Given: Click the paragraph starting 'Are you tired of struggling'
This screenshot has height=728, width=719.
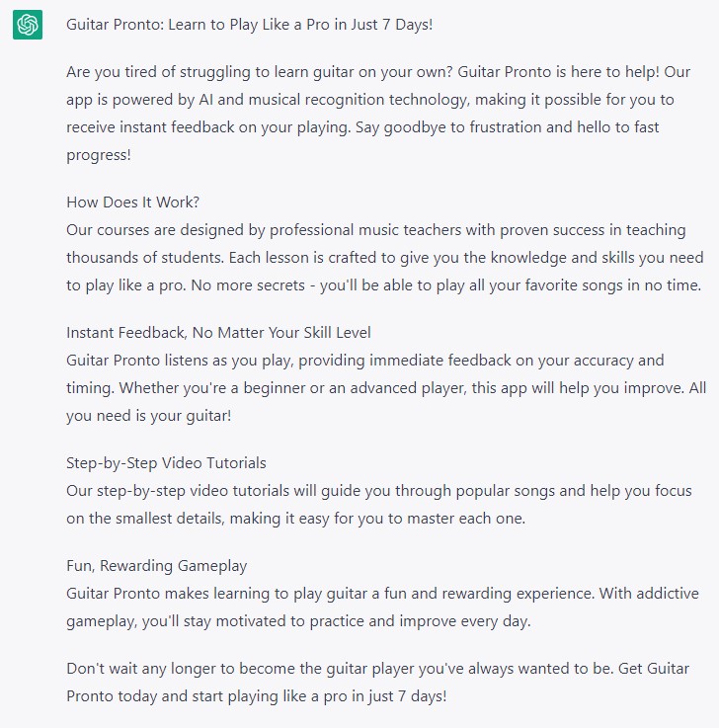Looking at the screenshot, I should [x=378, y=114].
